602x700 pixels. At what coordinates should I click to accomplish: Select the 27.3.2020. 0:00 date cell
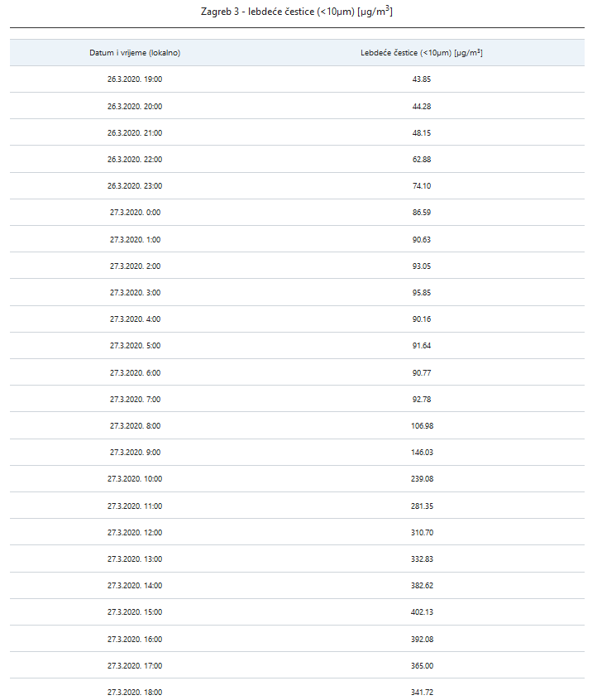(x=135, y=213)
